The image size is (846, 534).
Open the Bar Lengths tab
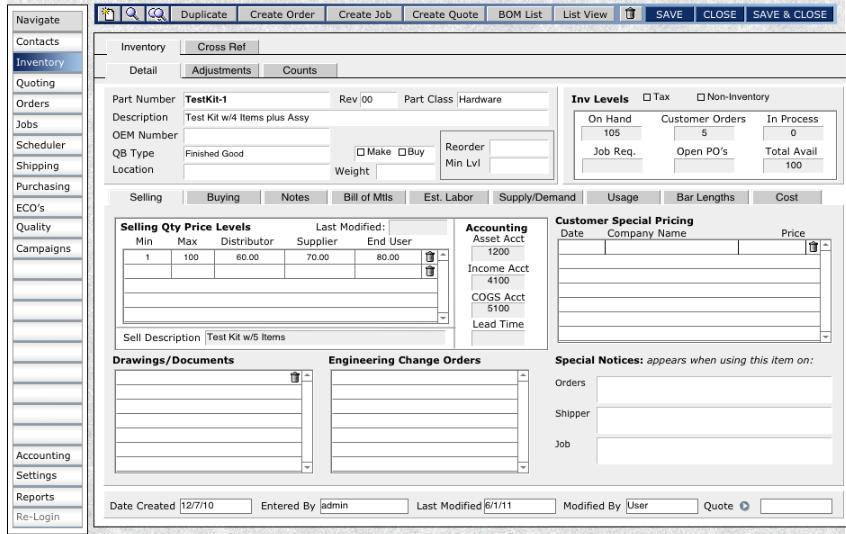706,197
